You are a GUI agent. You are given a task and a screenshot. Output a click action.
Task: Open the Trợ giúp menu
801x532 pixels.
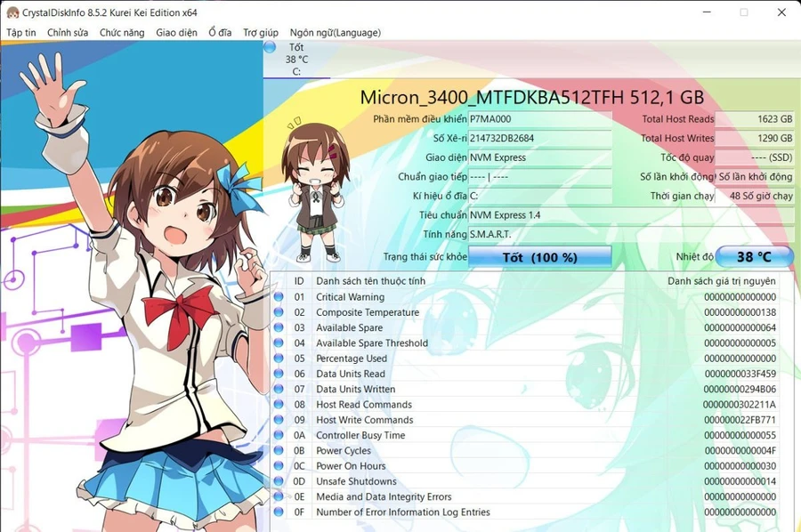click(x=261, y=33)
